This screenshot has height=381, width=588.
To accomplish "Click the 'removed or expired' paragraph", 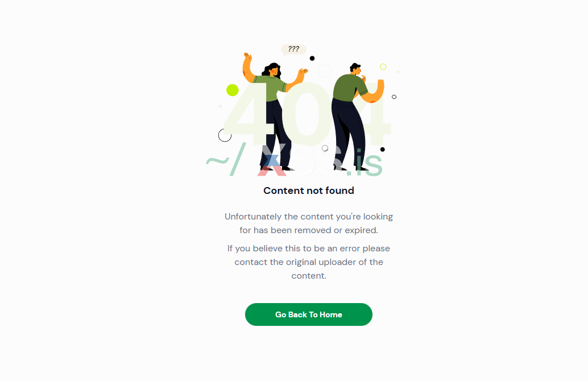I will pyautogui.click(x=309, y=223).
